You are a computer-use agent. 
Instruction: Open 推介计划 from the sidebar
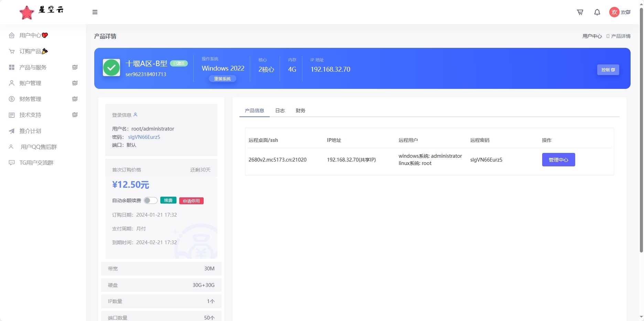coord(30,131)
